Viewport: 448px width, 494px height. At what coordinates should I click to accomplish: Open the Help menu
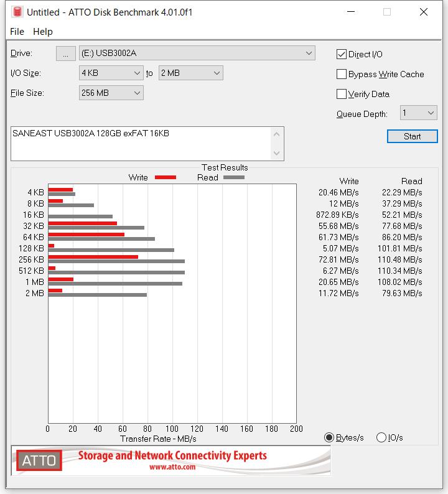coord(43,32)
